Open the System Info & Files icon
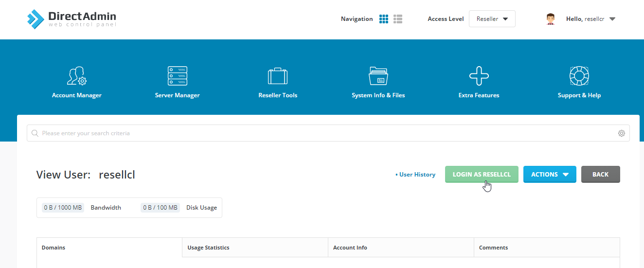The width and height of the screenshot is (644, 268). (378, 76)
